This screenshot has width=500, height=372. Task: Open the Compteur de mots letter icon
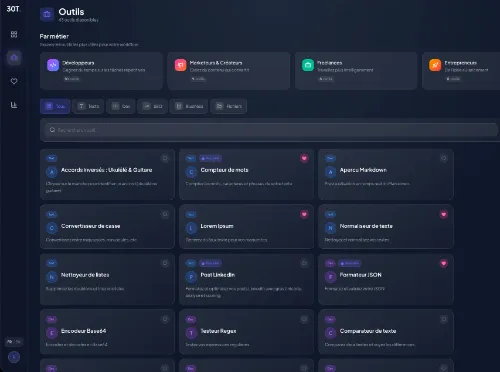[x=191, y=172]
